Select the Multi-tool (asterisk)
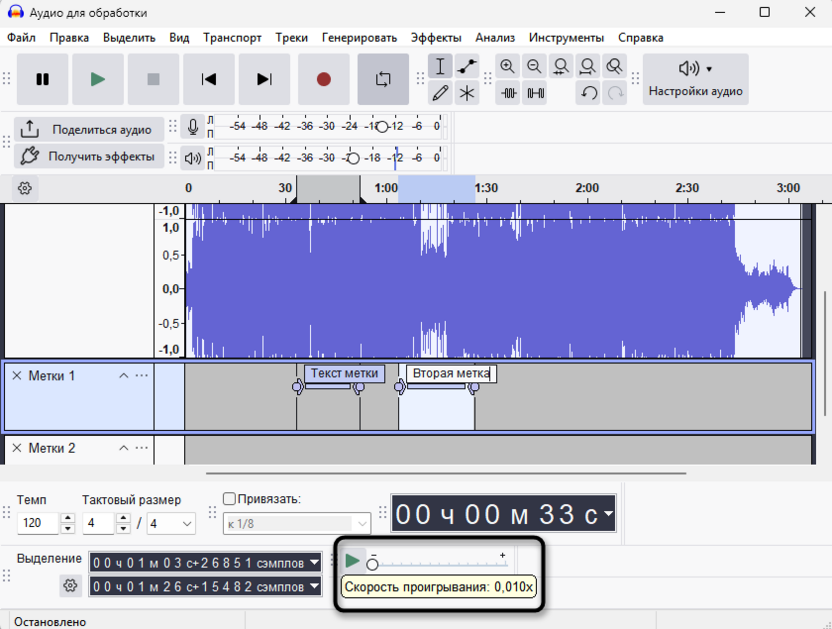Screen dimensions: 832x629 point(467,93)
